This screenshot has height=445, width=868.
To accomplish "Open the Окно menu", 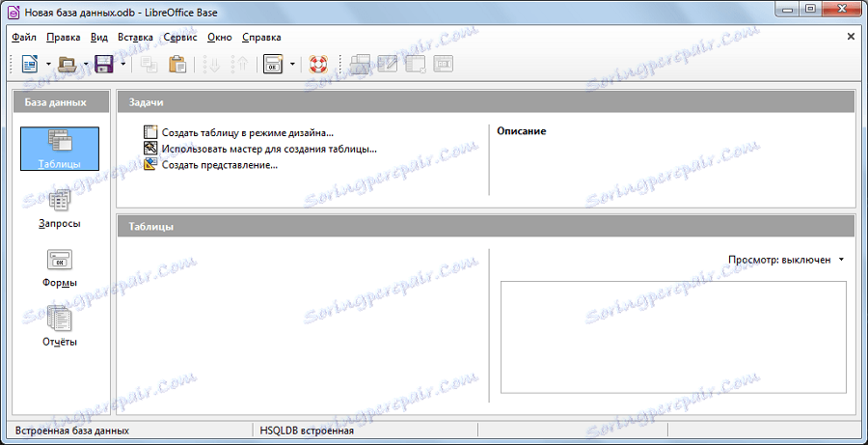I will 220,37.
